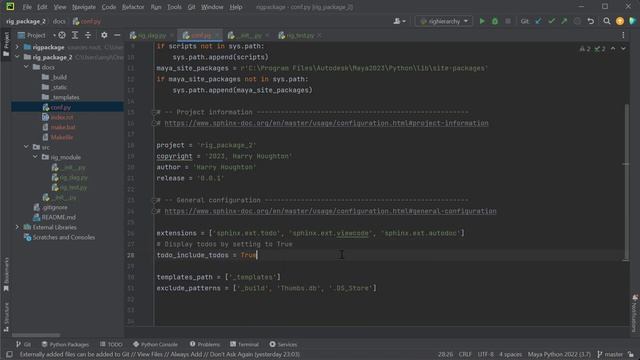Click the master Git branch widget
The height and width of the screenshot is (360, 640).
point(610,354)
